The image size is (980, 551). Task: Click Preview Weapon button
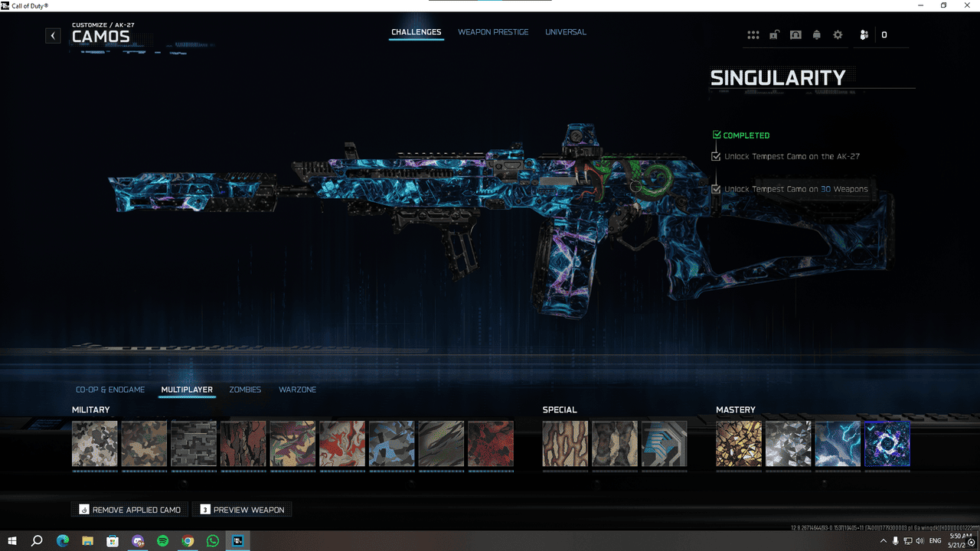coord(242,510)
